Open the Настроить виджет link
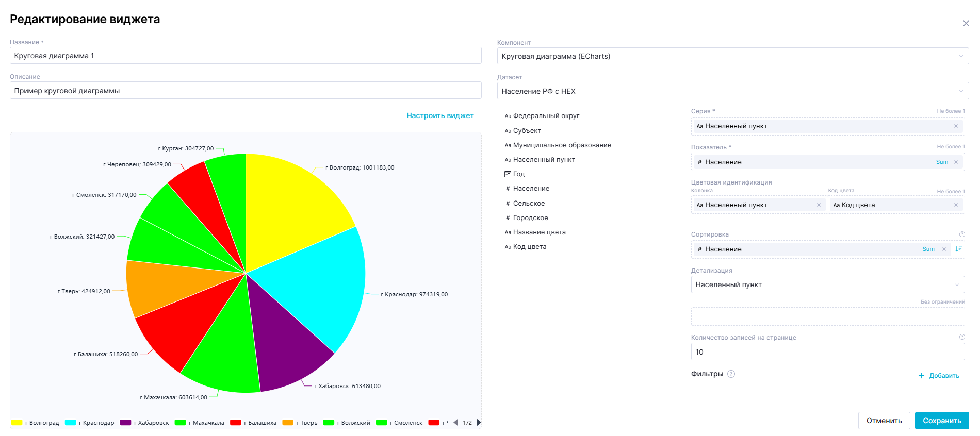 click(x=439, y=116)
